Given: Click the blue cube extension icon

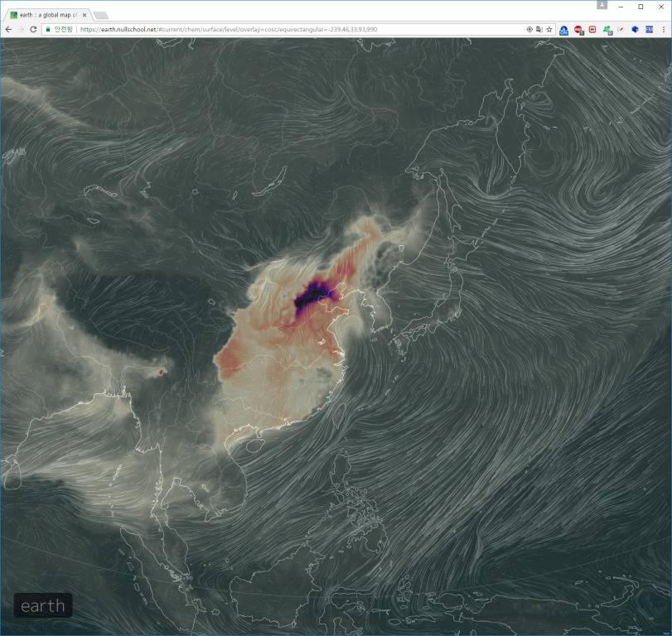Looking at the screenshot, I should coord(635,29).
